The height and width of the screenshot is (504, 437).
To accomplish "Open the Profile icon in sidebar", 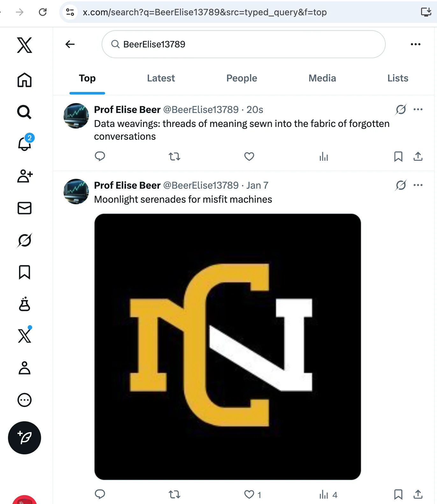I will (x=25, y=368).
